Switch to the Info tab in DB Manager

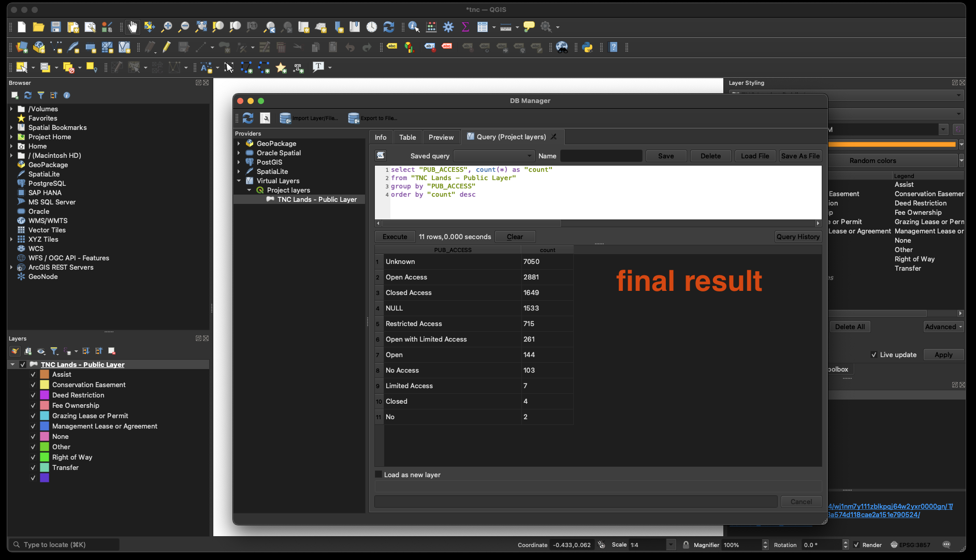381,137
